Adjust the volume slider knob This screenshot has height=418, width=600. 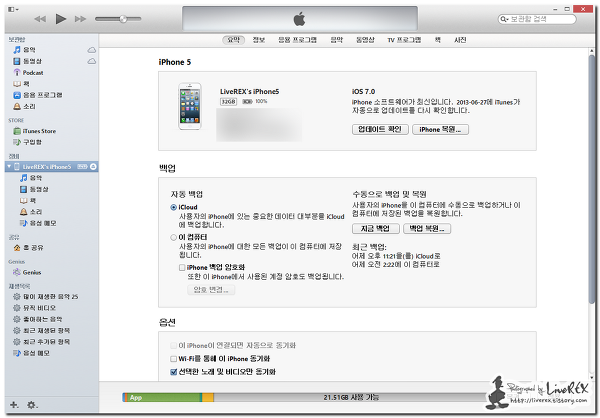123,19
